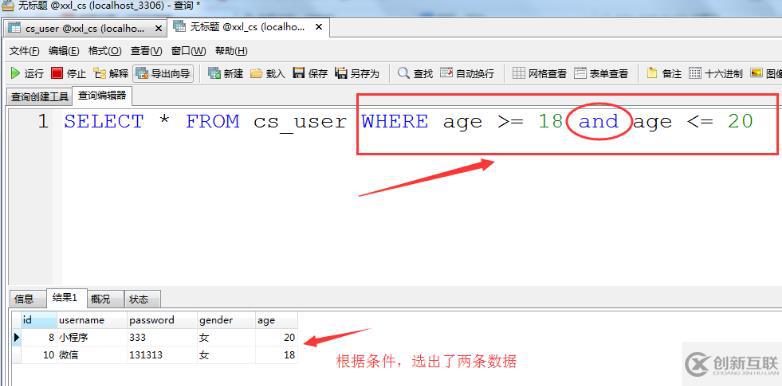Open the 编辑(E) menu
This screenshot has width=782, height=386.
click(x=64, y=51)
